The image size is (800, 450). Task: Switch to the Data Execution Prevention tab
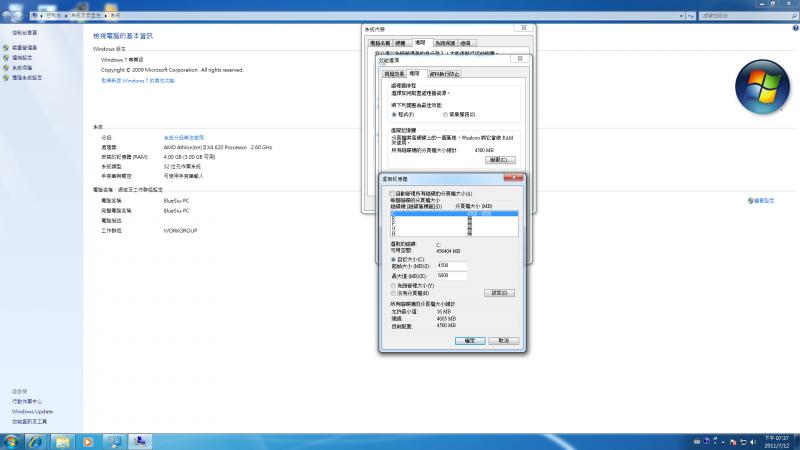pyautogui.click(x=444, y=73)
